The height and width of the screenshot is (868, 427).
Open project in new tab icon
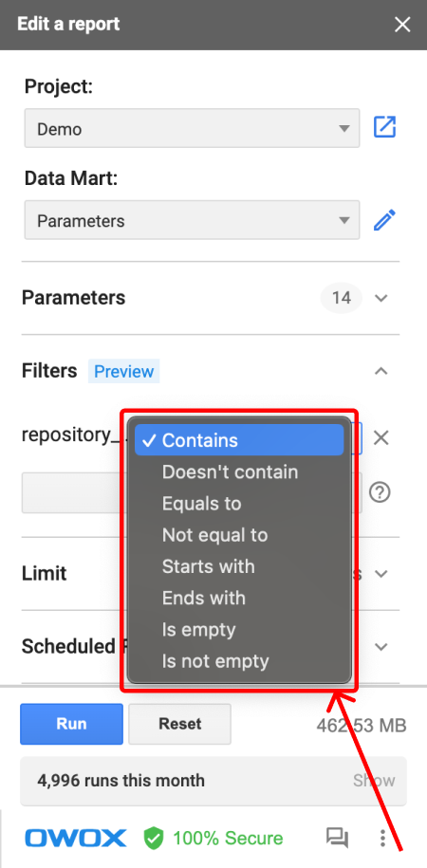pyautogui.click(x=384, y=127)
